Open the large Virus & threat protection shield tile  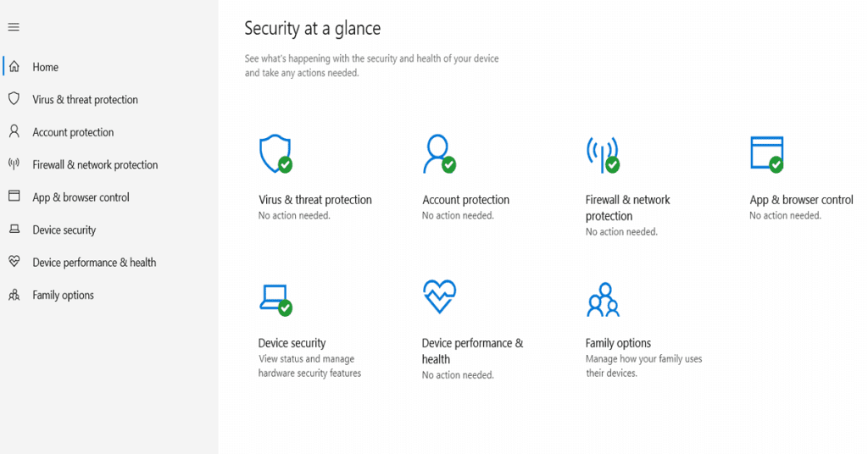coord(275,153)
